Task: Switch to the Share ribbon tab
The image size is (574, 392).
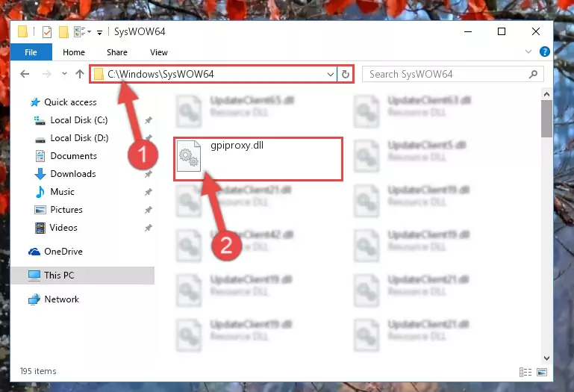Action: click(x=116, y=52)
